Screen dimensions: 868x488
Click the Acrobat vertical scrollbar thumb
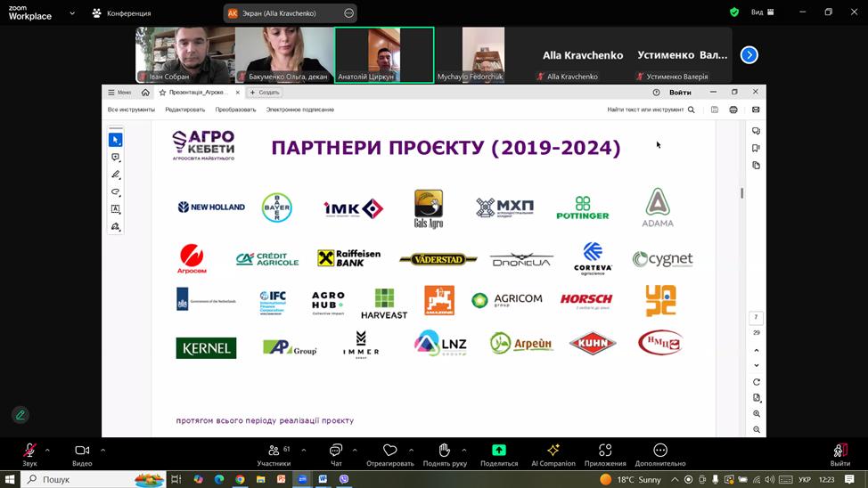click(741, 193)
